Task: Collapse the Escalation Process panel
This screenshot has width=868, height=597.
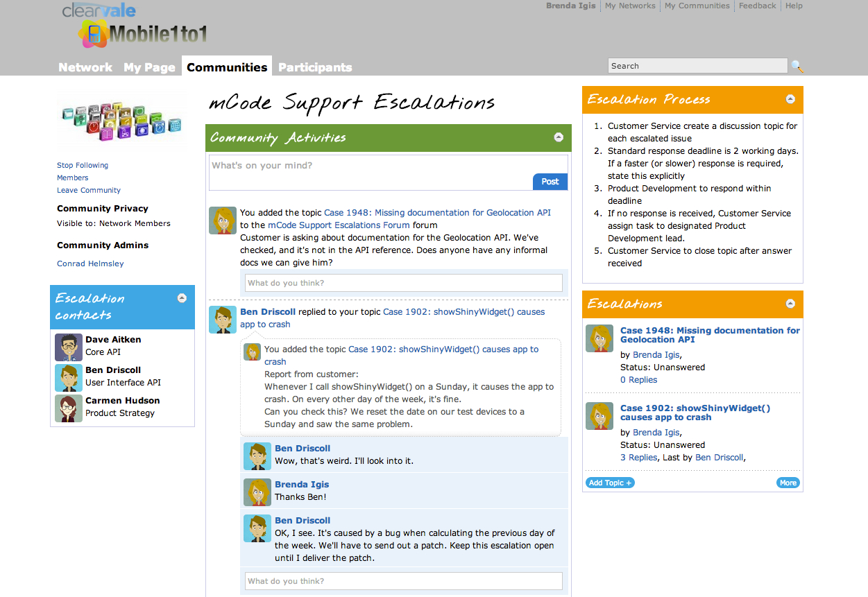Action: [x=790, y=99]
